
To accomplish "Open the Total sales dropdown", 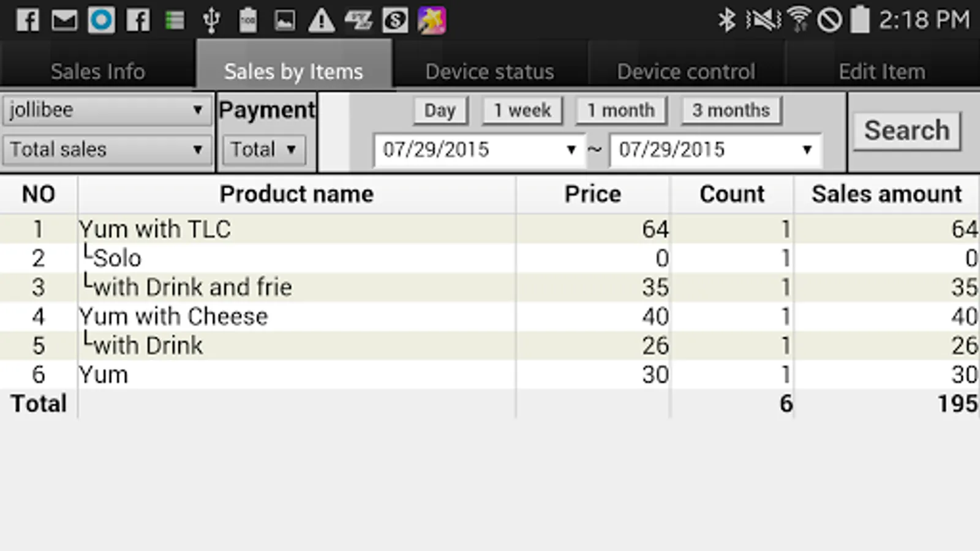I will (x=107, y=149).
